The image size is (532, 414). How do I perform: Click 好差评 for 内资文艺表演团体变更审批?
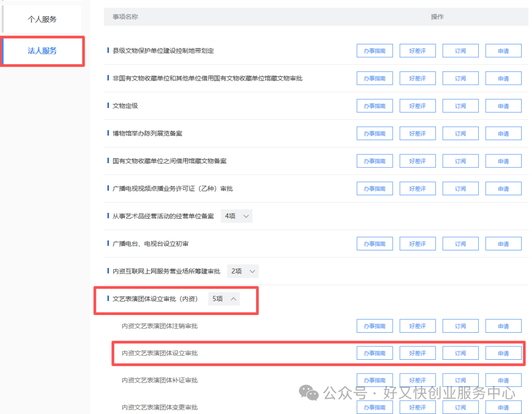[x=418, y=407]
